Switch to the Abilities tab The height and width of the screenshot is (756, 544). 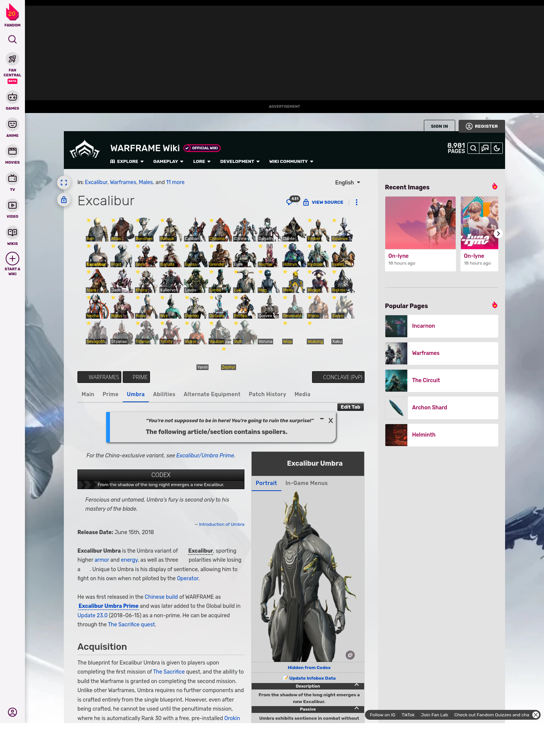[164, 394]
